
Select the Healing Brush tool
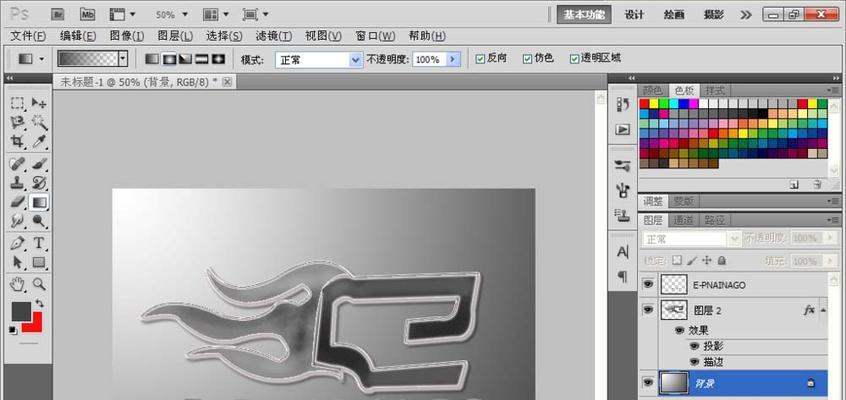point(18,164)
